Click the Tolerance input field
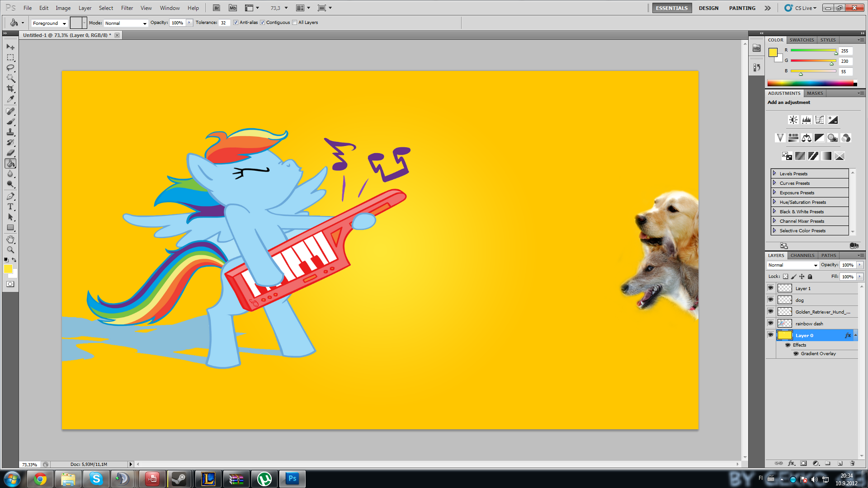The width and height of the screenshot is (868, 488). pos(224,23)
